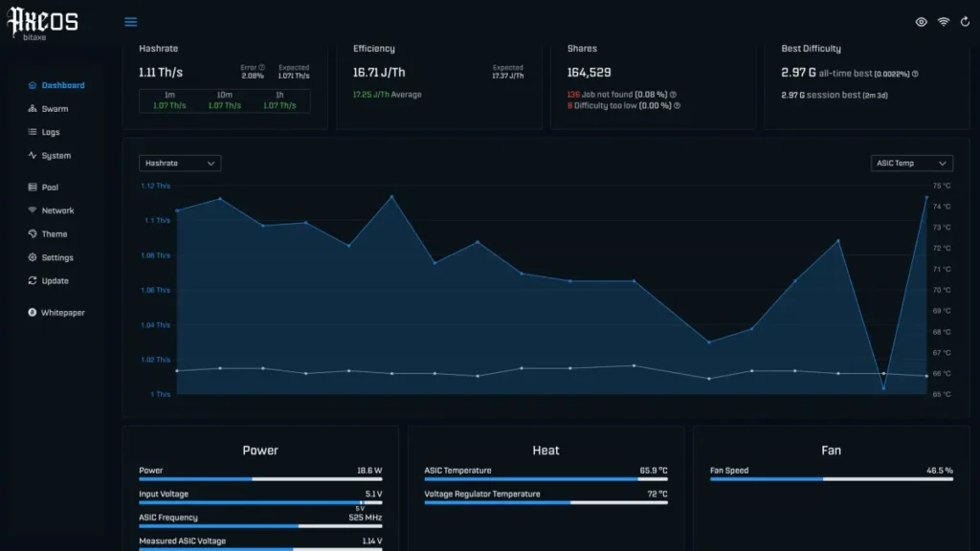Click the 1m hashrate average cell
Viewport: 980px width, 551px height.
169,99
